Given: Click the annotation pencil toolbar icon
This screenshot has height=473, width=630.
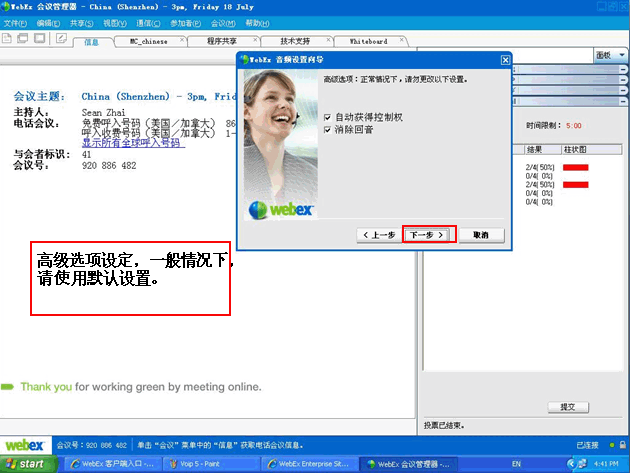Looking at the screenshot, I should tap(61, 38).
